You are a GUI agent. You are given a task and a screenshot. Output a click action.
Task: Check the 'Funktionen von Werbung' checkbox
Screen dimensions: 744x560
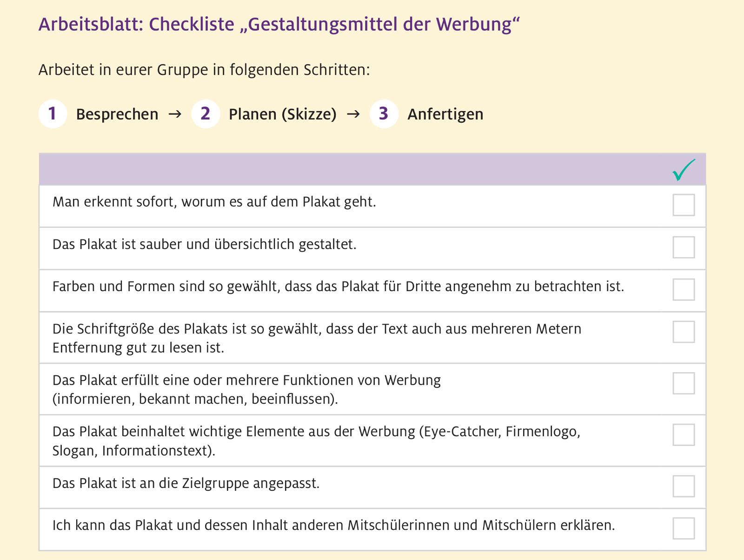(684, 383)
